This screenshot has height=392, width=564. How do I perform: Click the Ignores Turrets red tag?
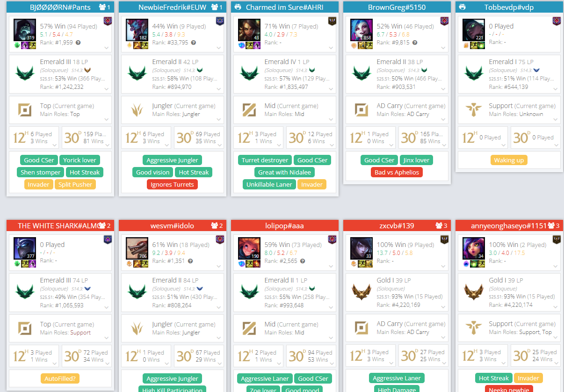click(x=172, y=184)
